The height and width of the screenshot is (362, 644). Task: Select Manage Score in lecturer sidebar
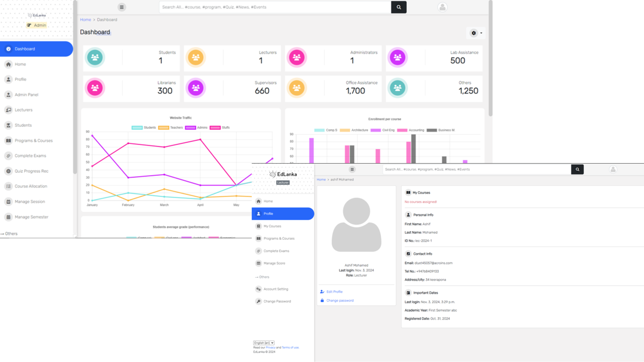[x=274, y=263]
